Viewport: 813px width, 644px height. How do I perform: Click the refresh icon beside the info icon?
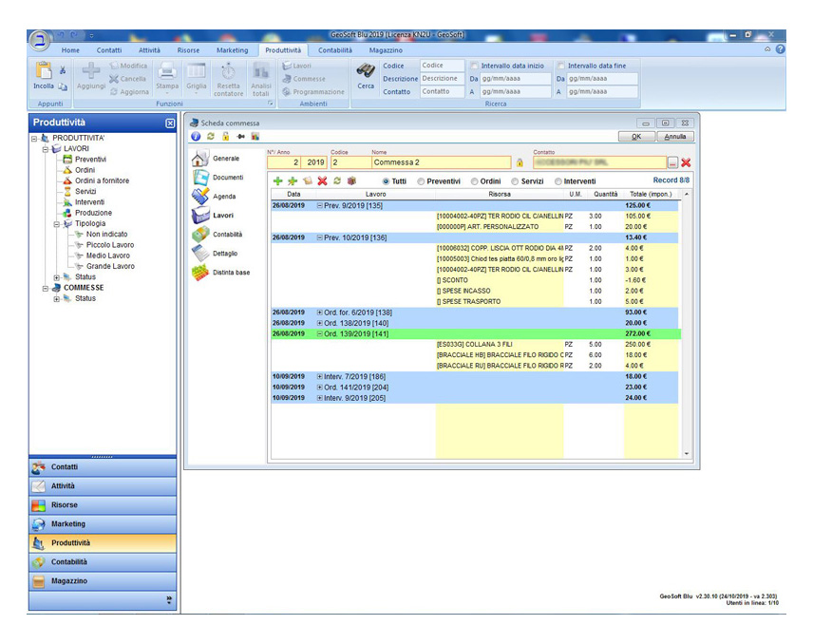(211, 137)
